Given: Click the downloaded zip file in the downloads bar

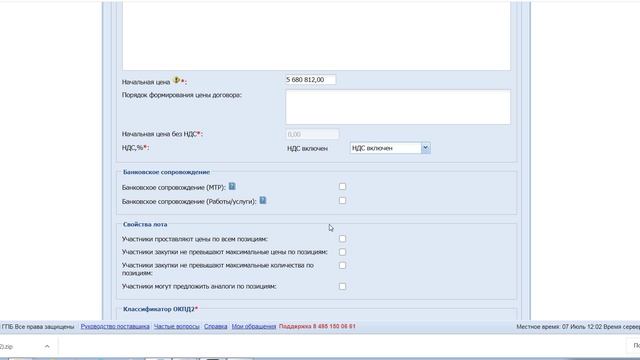Looking at the screenshot, I should [7, 346].
